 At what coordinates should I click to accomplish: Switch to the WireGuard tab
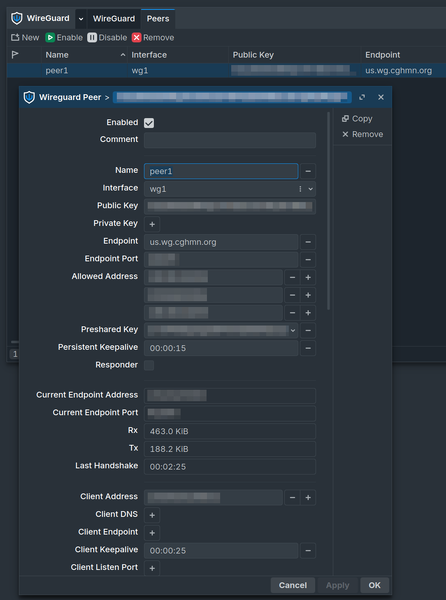pos(114,19)
